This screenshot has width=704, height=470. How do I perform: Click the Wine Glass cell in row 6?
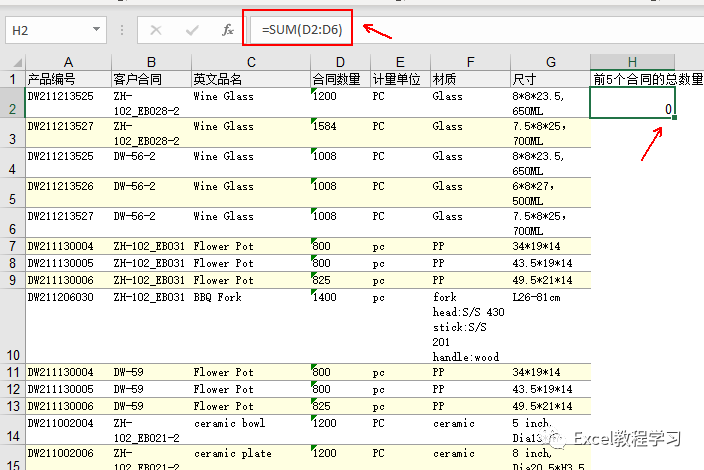click(x=251, y=223)
